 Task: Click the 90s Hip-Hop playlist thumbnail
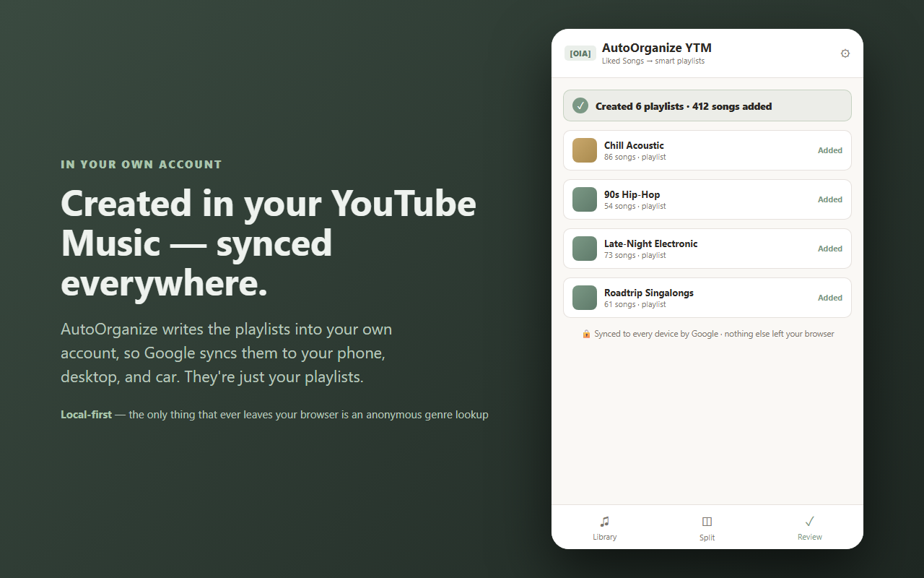coord(585,199)
